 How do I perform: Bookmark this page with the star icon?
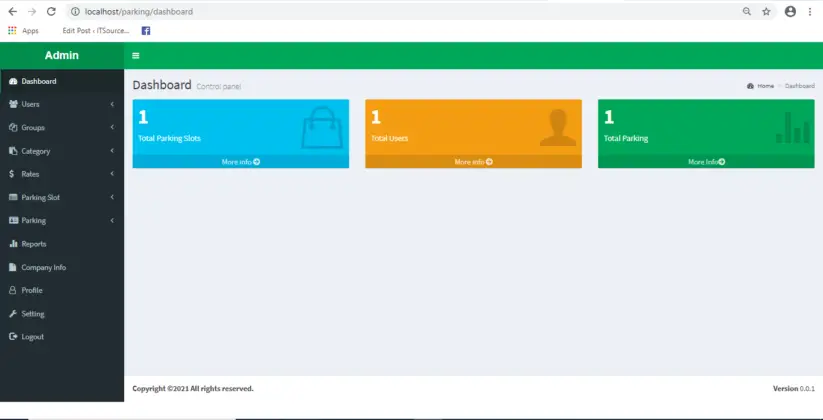[x=766, y=12]
